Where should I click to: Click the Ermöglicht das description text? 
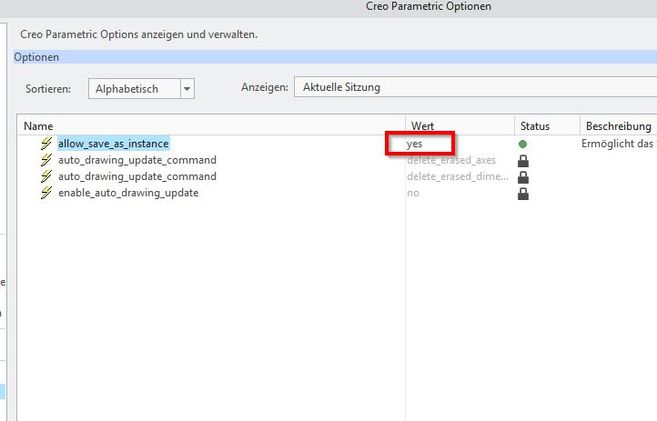[618, 143]
